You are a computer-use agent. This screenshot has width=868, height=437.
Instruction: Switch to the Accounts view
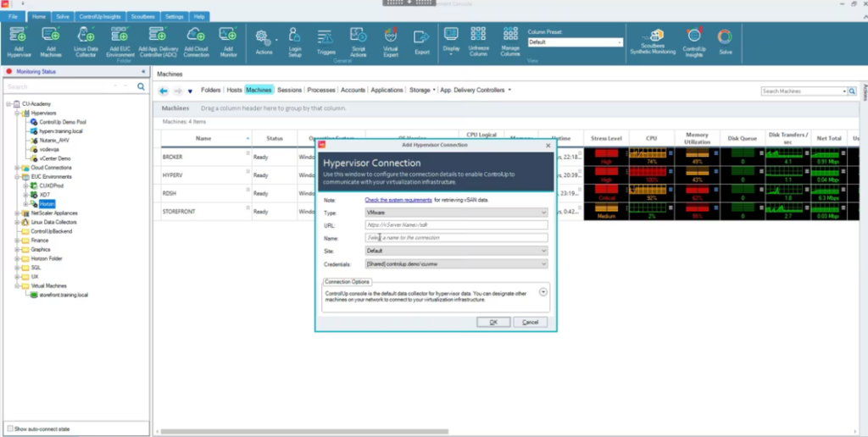353,90
